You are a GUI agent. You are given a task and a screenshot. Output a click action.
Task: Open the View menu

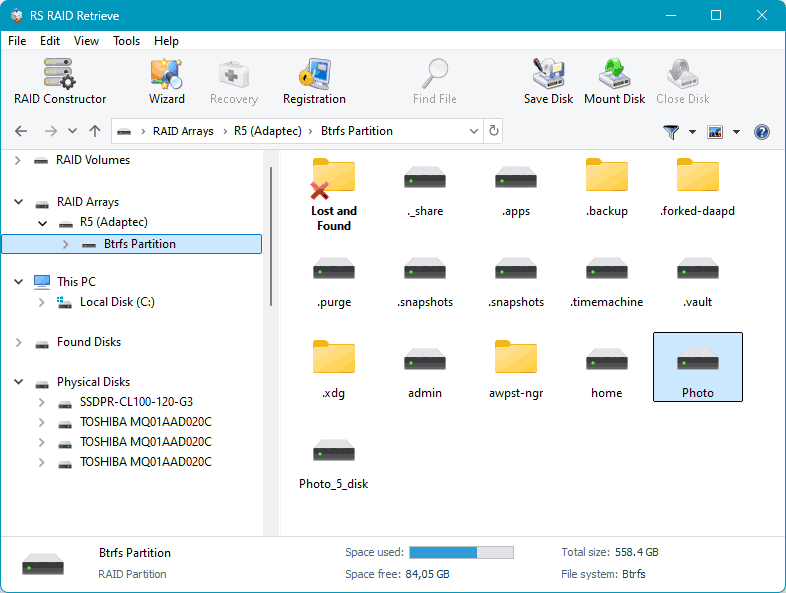coord(86,41)
